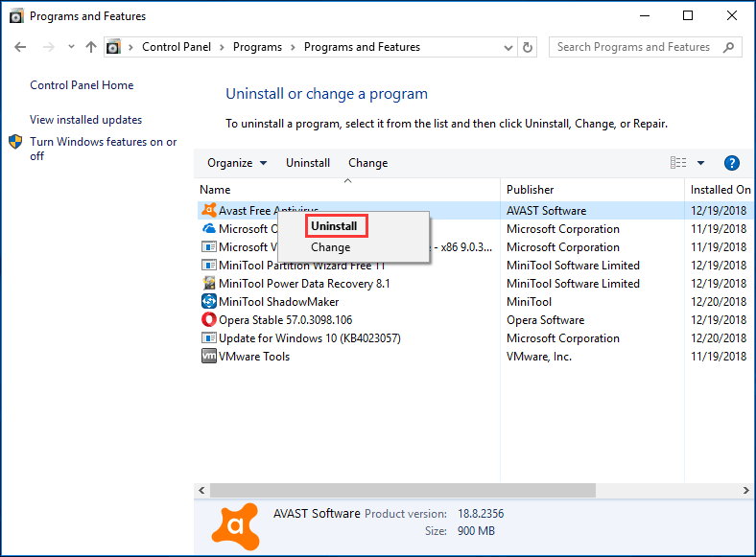This screenshot has width=756, height=557.
Task: Open the Organize dropdown menu
Action: pos(237,163)
